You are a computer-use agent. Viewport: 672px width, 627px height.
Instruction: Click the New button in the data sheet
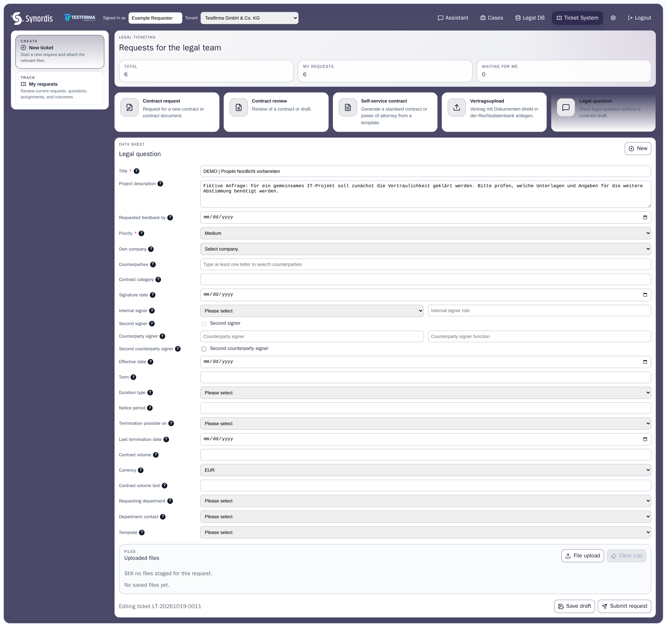[x=638, y=148]
